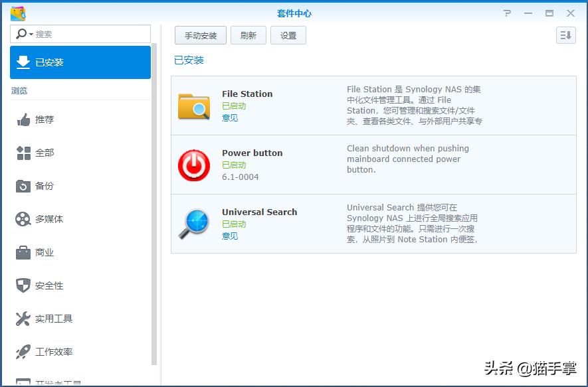The image size is (588, 387).
Task: Select the 全部 all packages icon
Action: tap(24, 153)
